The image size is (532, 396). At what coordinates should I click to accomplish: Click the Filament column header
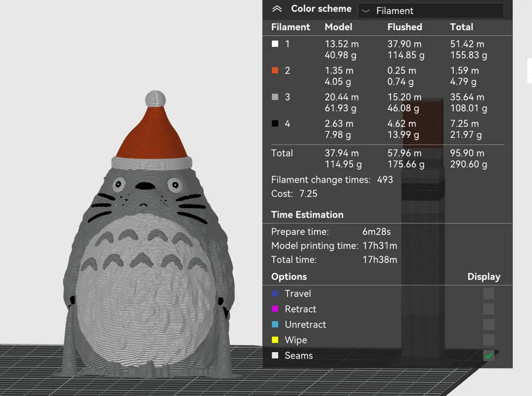coord(290,27)
